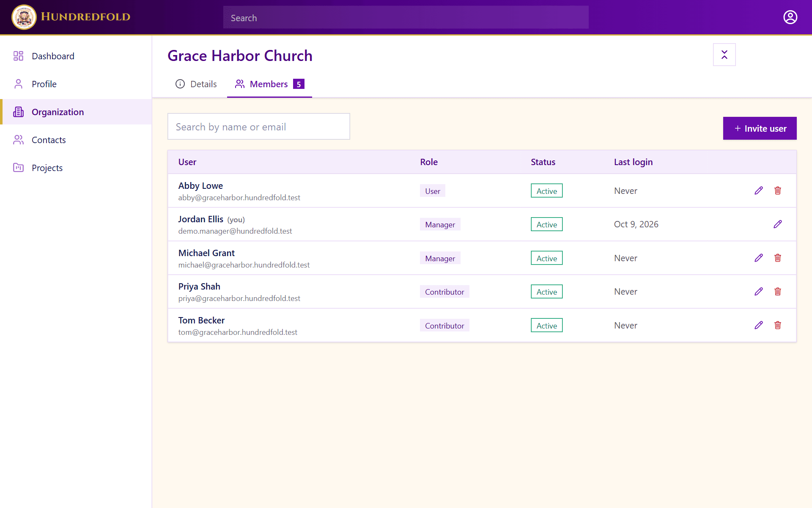
Task: Delete Abby Lowe with the trash icon
Action: pos(777,190)
